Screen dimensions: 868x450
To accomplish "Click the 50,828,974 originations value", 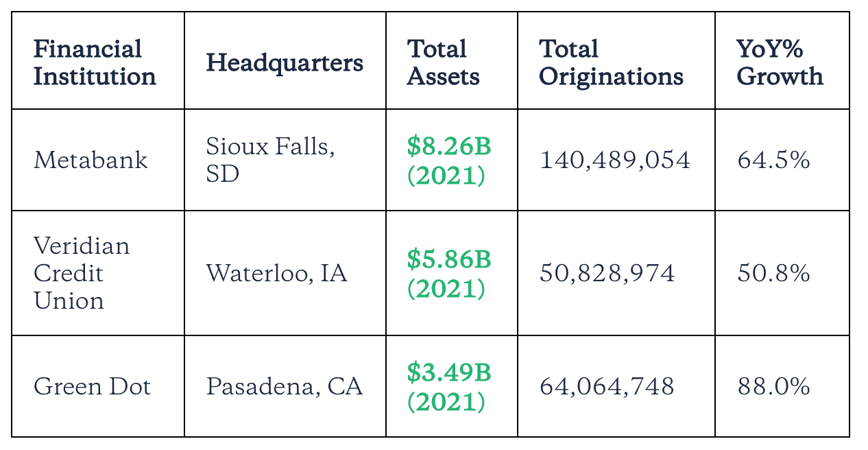I will tap(607, 273).
